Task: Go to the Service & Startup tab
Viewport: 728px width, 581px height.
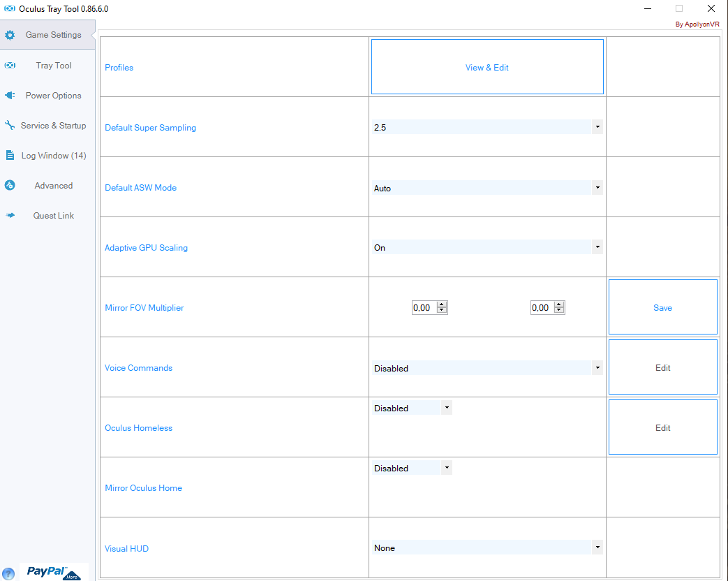Action: 47,126
